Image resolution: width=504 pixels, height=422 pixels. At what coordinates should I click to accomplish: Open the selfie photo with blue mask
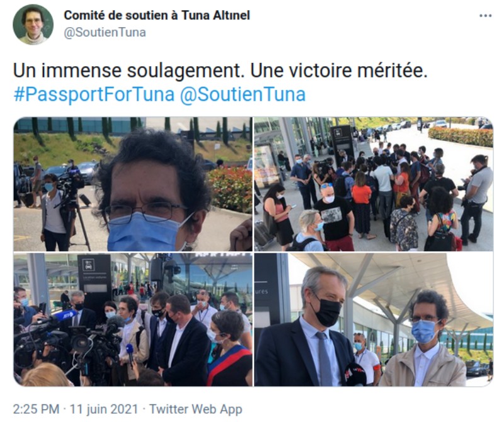(x=133, y=184)
